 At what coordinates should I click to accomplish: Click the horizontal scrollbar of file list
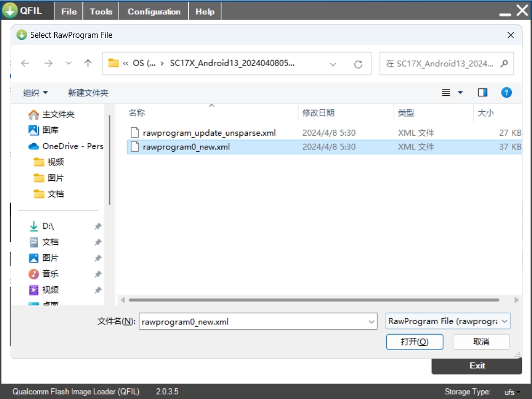tap(314, 300)
